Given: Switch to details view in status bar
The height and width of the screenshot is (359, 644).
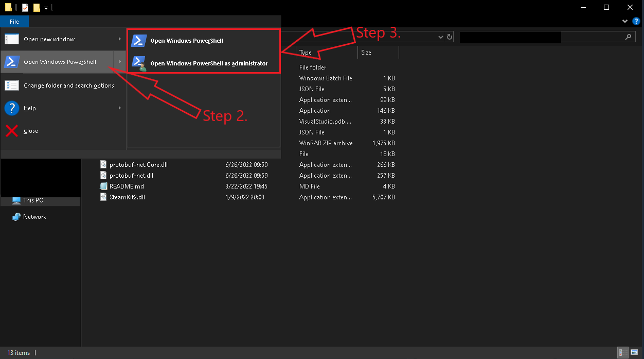Looking at the screenshot, I should (x=623, y=353).
